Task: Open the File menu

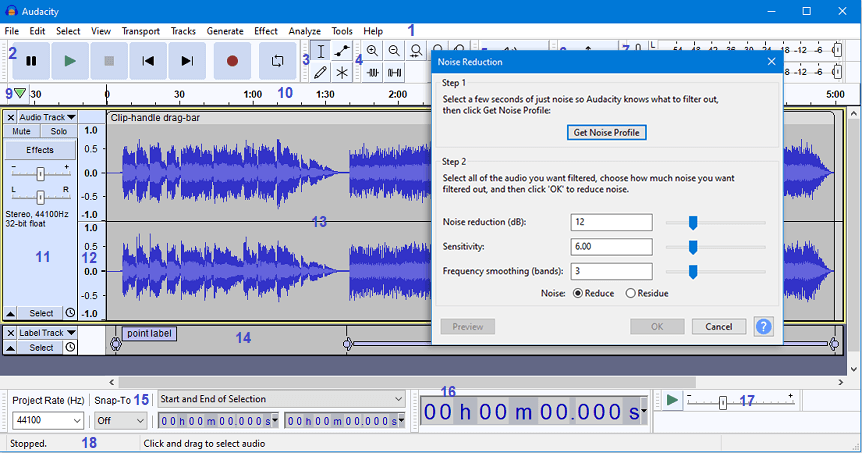Action: point(12,31)
